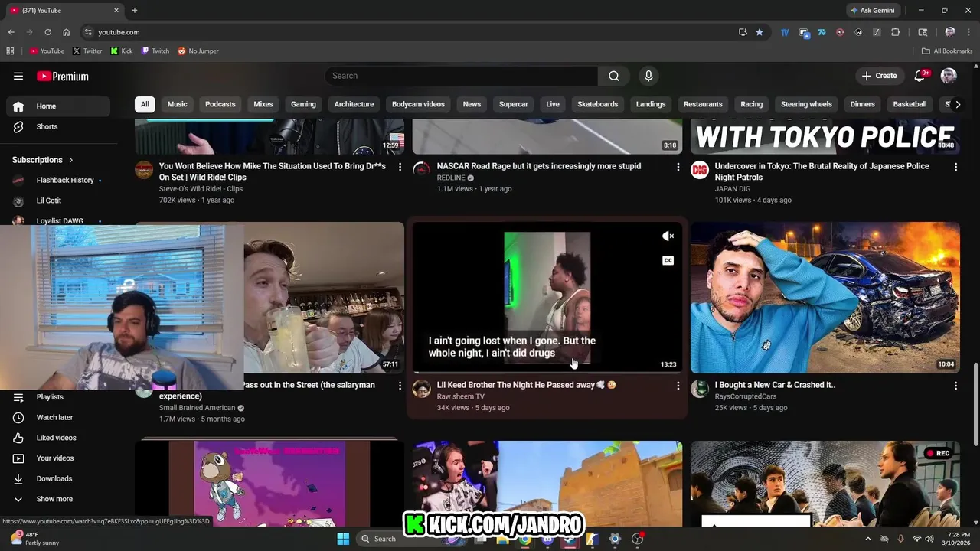Open the Chrome extensions puzzle icon
The width and height of the screenshot is (980, 551).
[x=895, y=32]
